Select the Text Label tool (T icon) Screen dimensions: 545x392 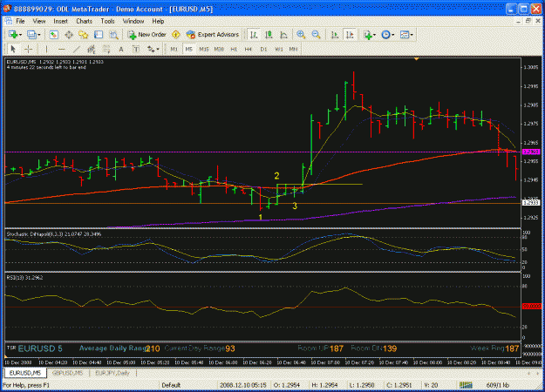(x=136, y=50)
